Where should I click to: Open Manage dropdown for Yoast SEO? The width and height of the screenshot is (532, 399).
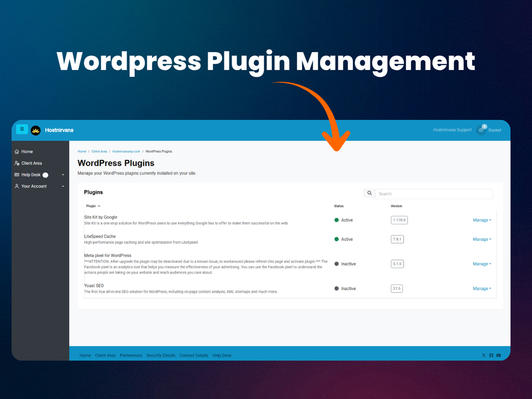pos(482,288)
